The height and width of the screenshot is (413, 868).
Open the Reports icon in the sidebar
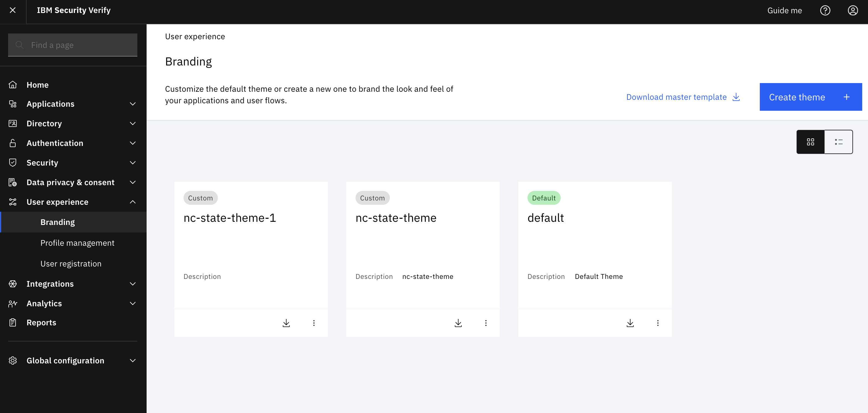[13, 322]
